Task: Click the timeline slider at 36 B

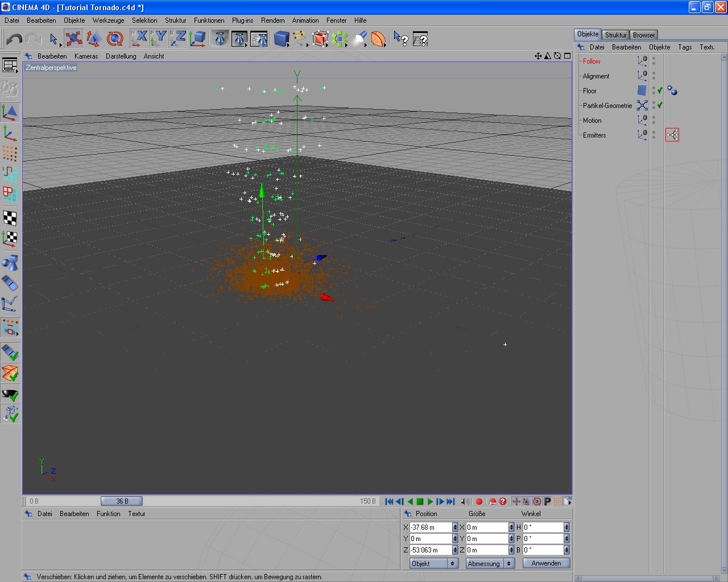Action: 122,501
